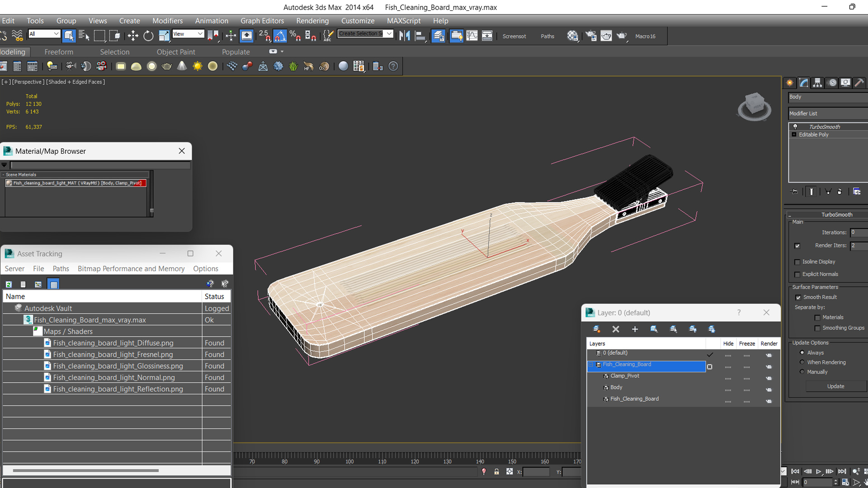Switch to Freeform ribbon tab

pyautogui.click(x=59, y=52)
